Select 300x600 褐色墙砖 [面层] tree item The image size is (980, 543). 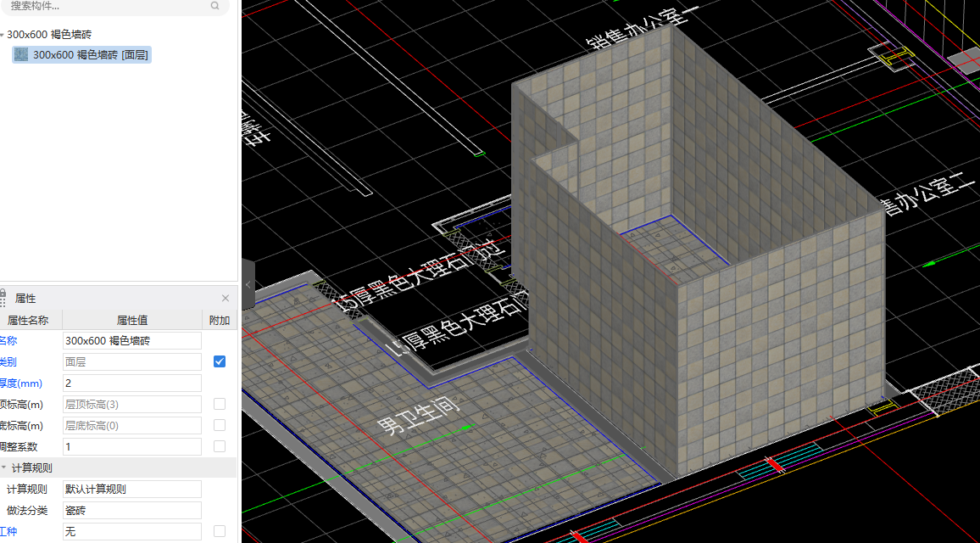[x=81, y=54]
